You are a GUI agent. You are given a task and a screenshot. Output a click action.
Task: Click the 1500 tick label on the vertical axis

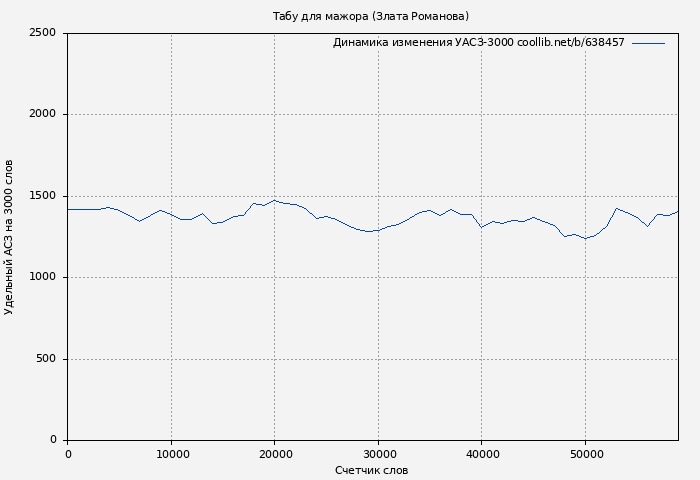pyautogui.click(x=42, y=196)
